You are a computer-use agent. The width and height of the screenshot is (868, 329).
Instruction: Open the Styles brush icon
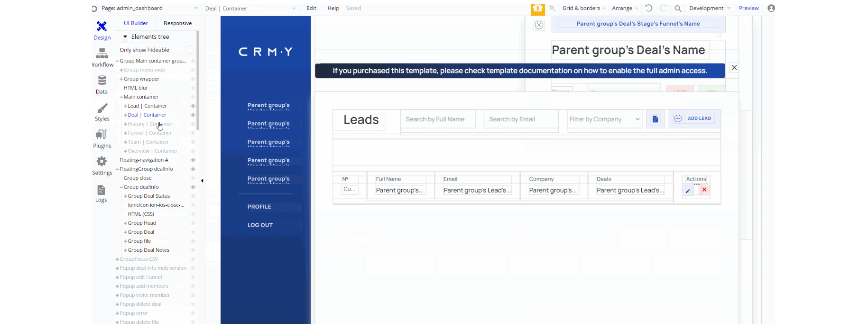(102, 108)
